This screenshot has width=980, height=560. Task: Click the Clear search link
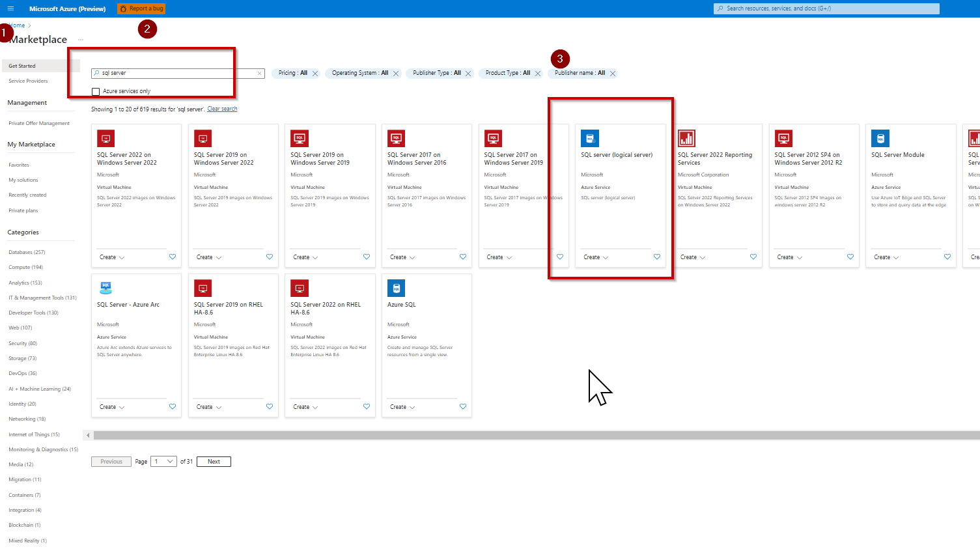point(222,109)
